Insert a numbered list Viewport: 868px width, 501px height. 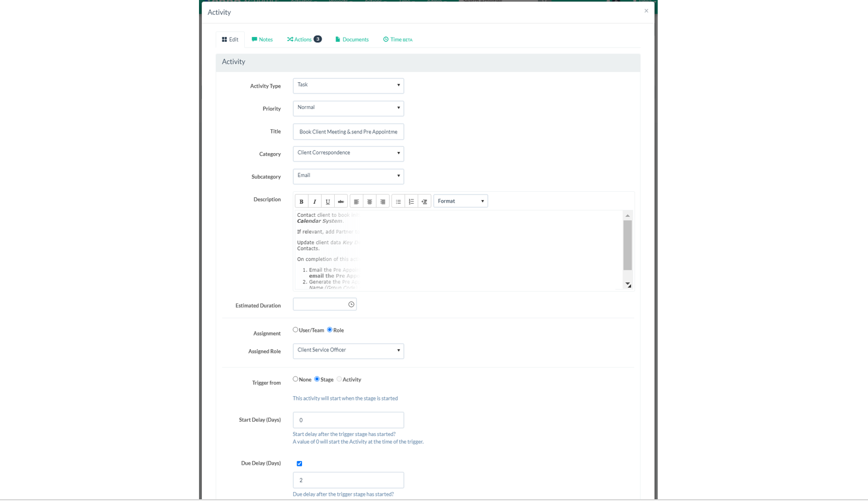click(x=412, y=202)
